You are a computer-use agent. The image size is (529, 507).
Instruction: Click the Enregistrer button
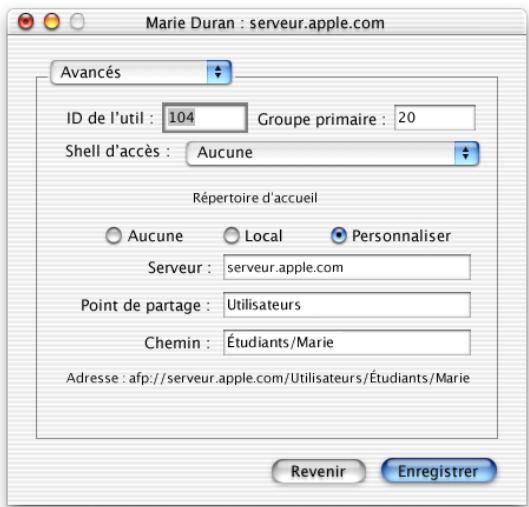439,471
